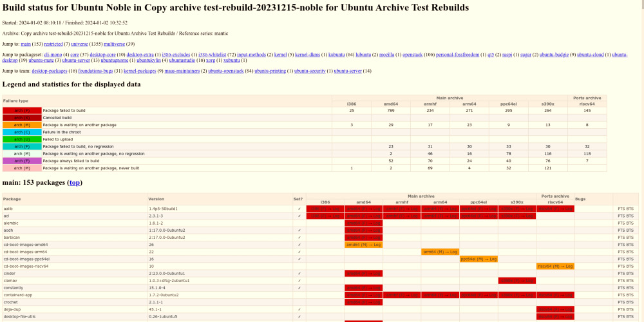Open the amd64 build log for alembic

363,223
